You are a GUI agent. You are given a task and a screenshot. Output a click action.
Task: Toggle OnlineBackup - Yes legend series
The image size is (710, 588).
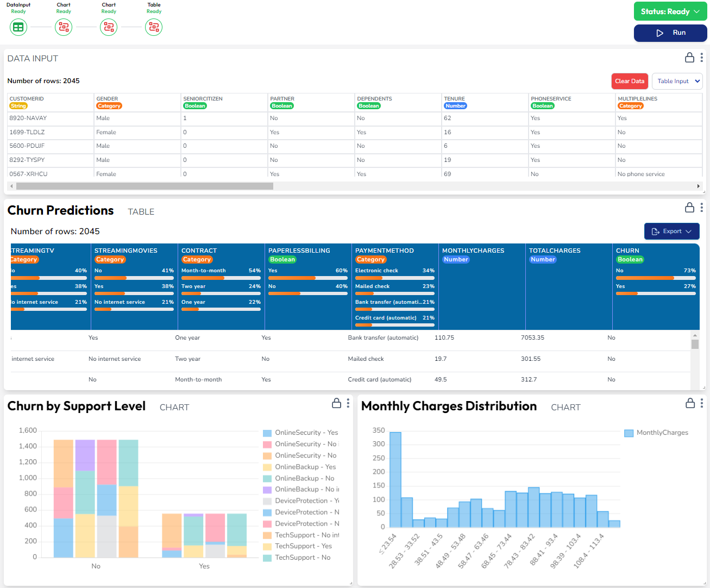(299, 467)
